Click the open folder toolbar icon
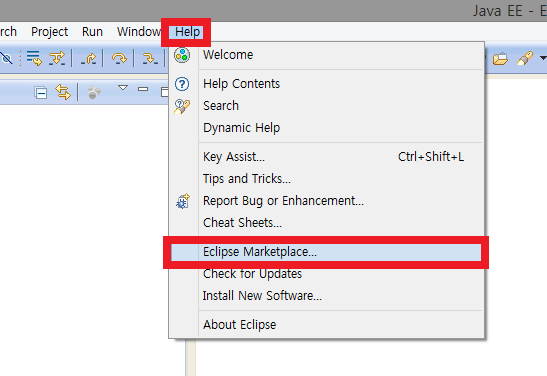 tap(500, 59)
